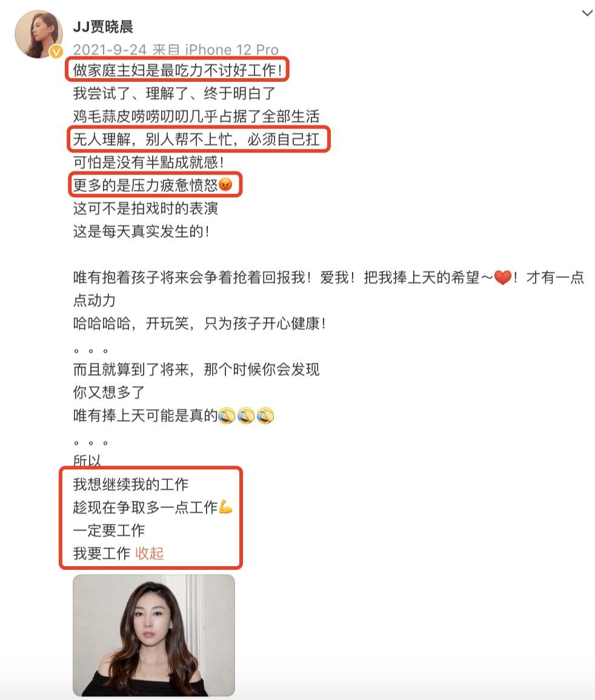
Task: Open the attached portrait photo
Action: pyautogui.click(x=154, y=635)
